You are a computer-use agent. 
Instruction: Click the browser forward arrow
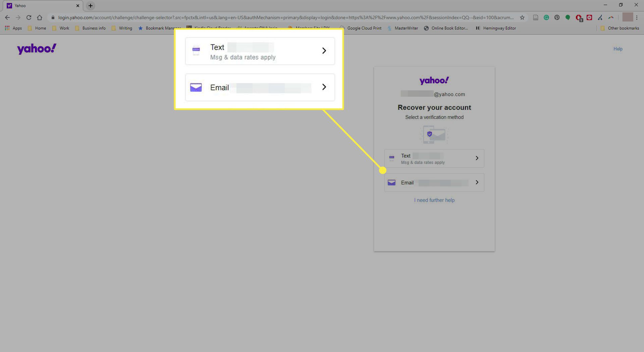click(x=18, y=17)
